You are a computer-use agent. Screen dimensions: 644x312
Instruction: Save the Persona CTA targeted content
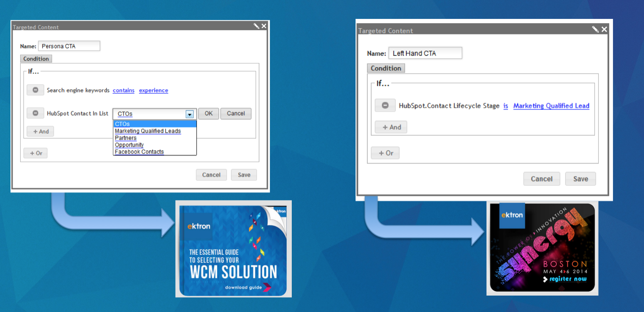[x=244, y=175]
